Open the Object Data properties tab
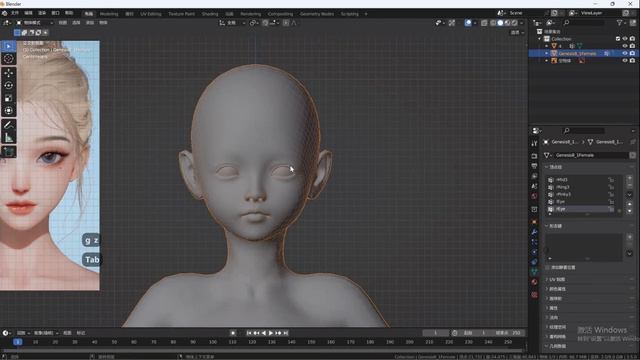 click(x=534, y=272)
